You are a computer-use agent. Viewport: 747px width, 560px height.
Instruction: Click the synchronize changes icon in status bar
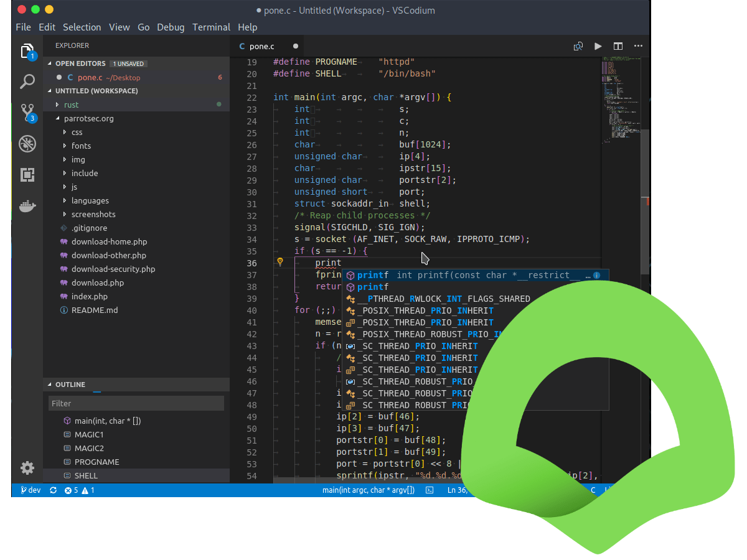pos(54,490)
